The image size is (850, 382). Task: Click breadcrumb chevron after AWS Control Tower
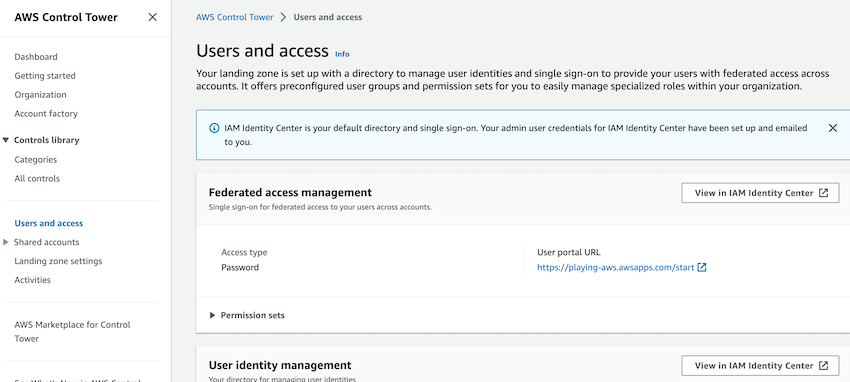(x=284, y=17)
